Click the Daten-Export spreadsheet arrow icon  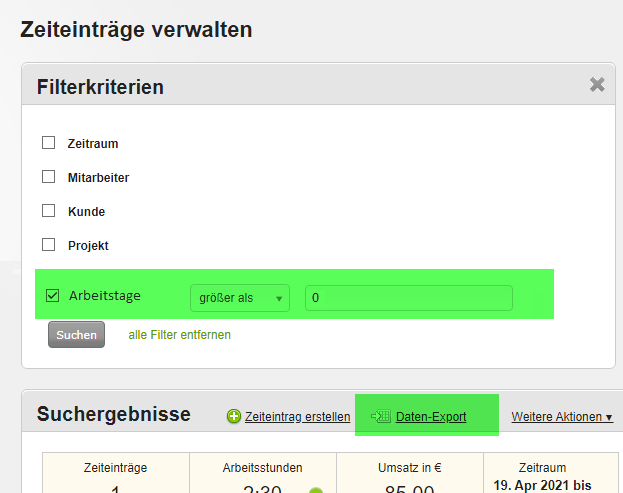point(381,416)
